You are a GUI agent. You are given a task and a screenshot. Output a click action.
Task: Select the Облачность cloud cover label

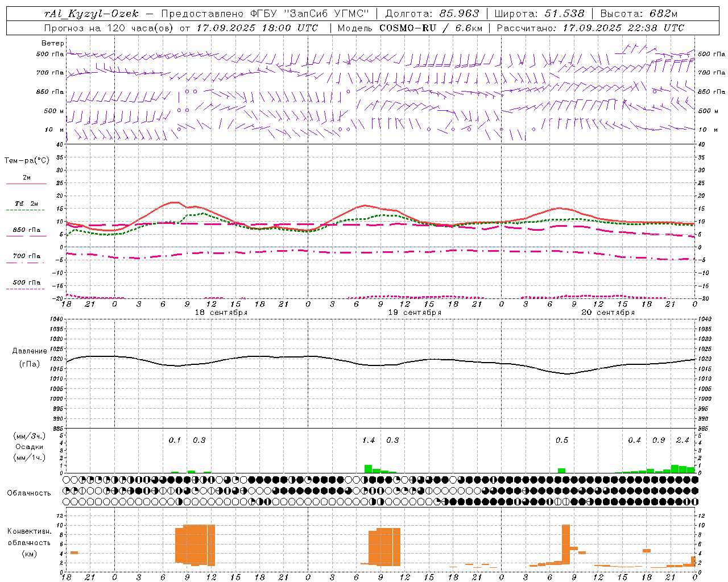point(29,493)
